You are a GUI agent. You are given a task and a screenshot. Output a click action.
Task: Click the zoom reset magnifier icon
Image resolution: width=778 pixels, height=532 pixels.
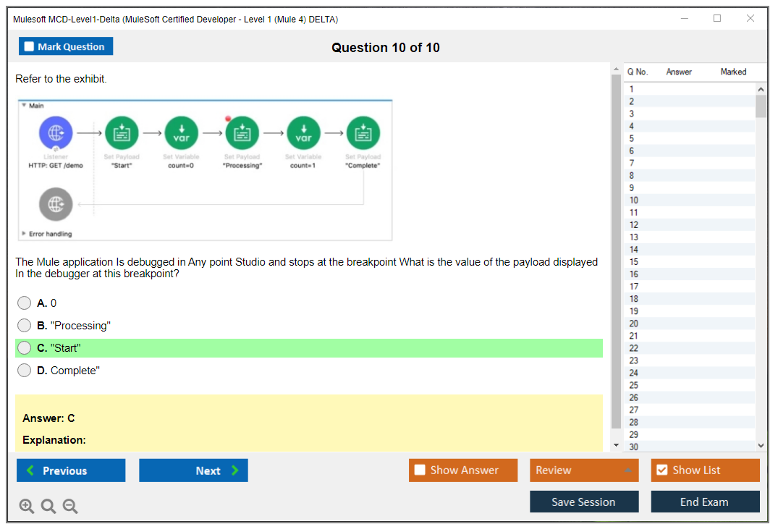click(48, 506)
